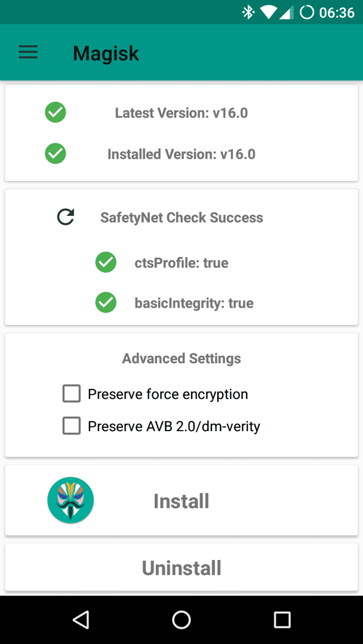Tap the Uninstall button

click(181, 567)
